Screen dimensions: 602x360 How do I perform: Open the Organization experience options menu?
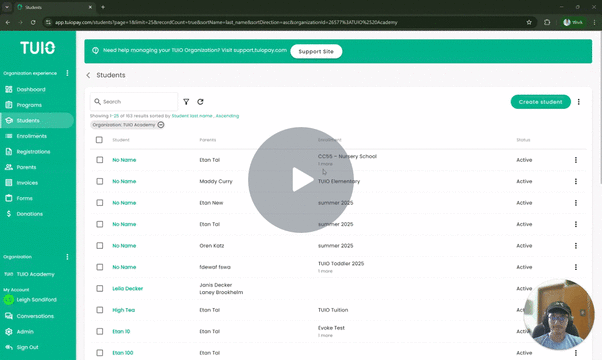click(68, 73)
